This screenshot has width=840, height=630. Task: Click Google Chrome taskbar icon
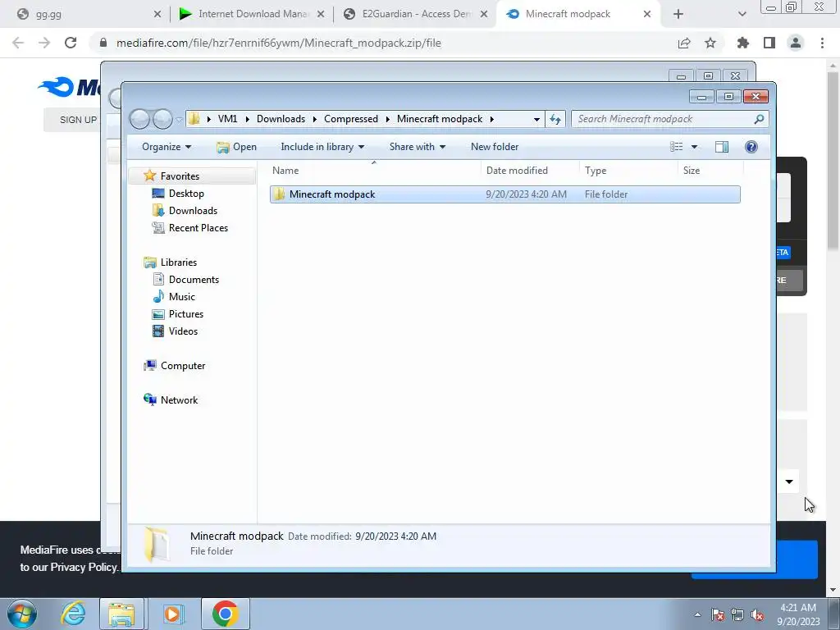225,614
